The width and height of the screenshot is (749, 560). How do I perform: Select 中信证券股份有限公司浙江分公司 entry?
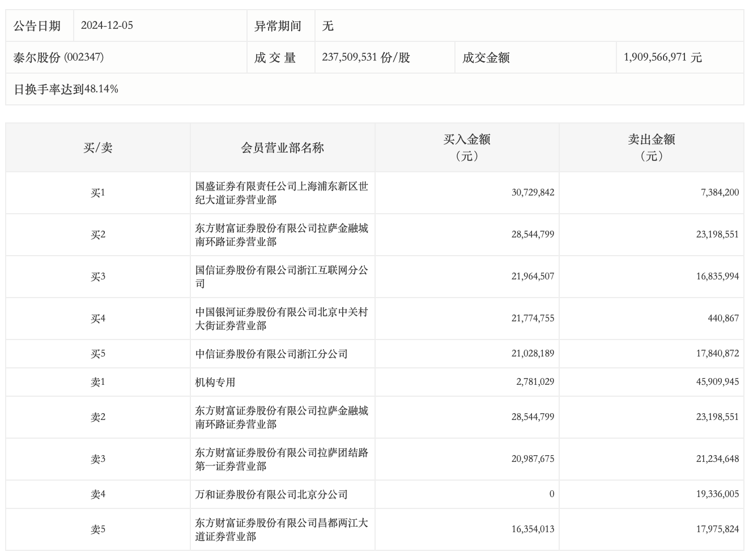[x=271, y=354]
